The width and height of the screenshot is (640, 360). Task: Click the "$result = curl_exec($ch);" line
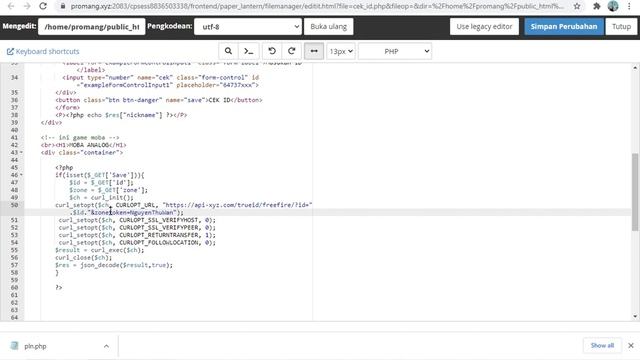(x=100, y=250)
